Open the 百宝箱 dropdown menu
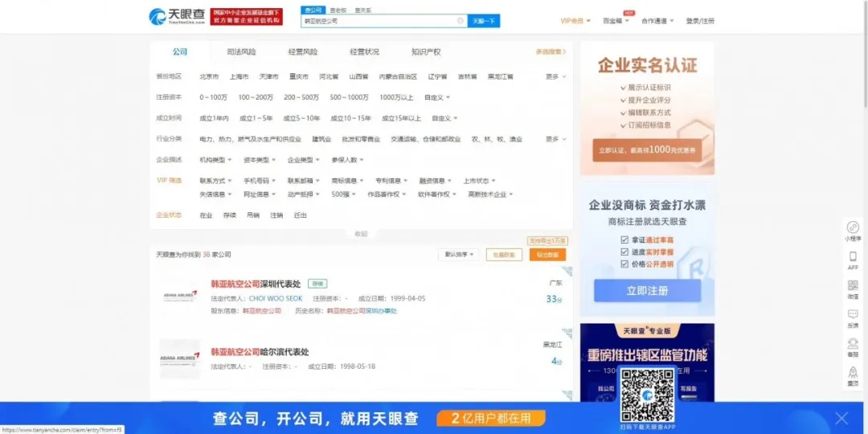Viewport: 868px width, 434px height. [x=616, y=21]
